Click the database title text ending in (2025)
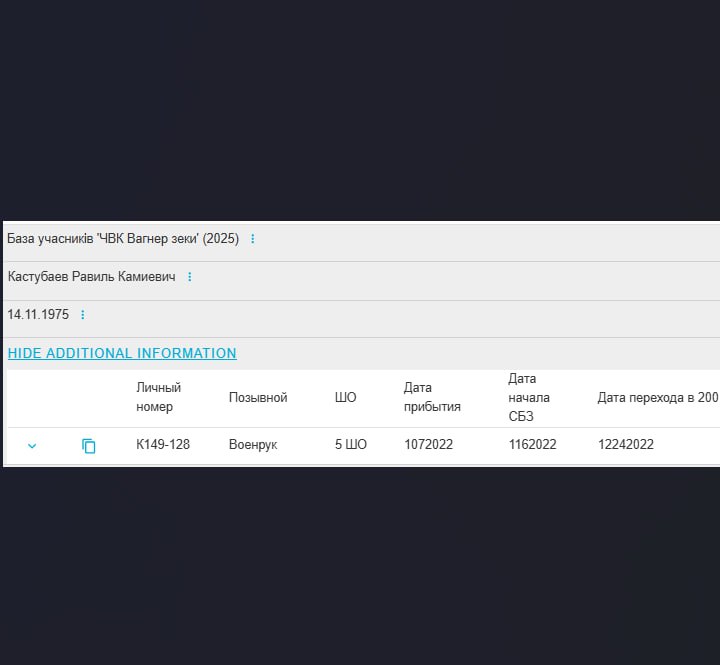Image resolution: width=720 pixels, height=665 pixels. tap(123, 239)
